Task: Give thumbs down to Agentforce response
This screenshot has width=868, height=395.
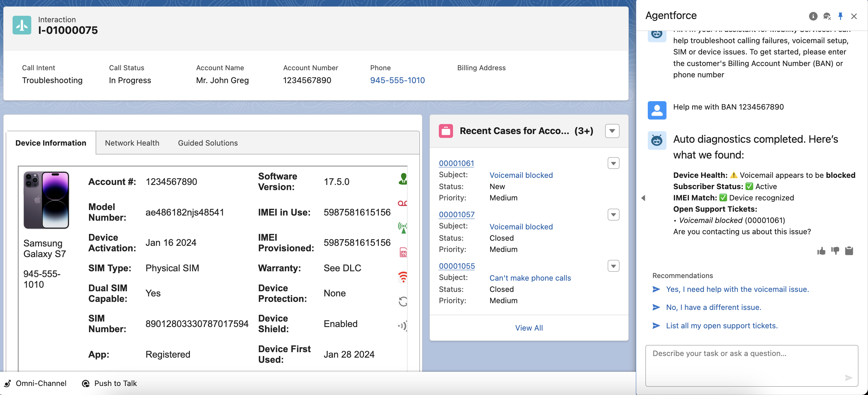Action: coord(835,251)
